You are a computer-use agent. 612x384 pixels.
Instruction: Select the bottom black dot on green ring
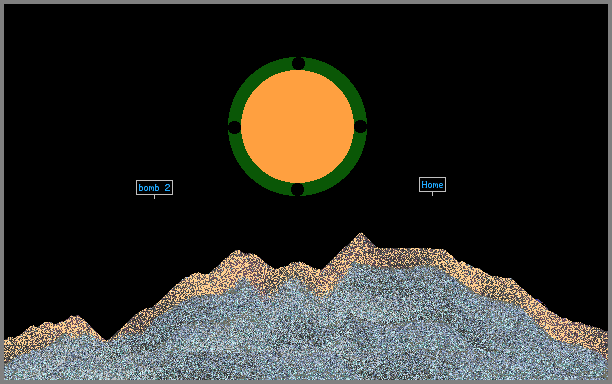[x=297, y=189]
